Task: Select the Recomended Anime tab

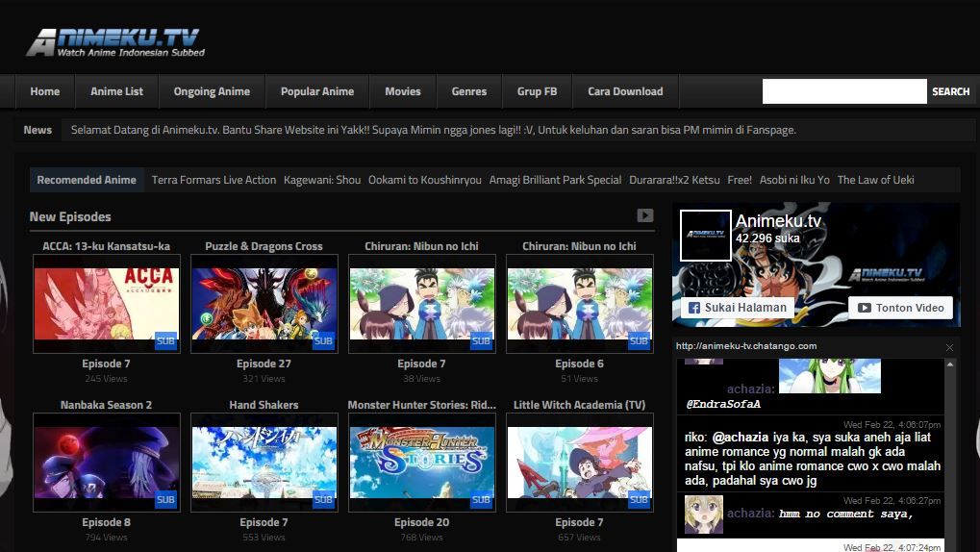Action: pyautogui.click(x=87, y=180)
